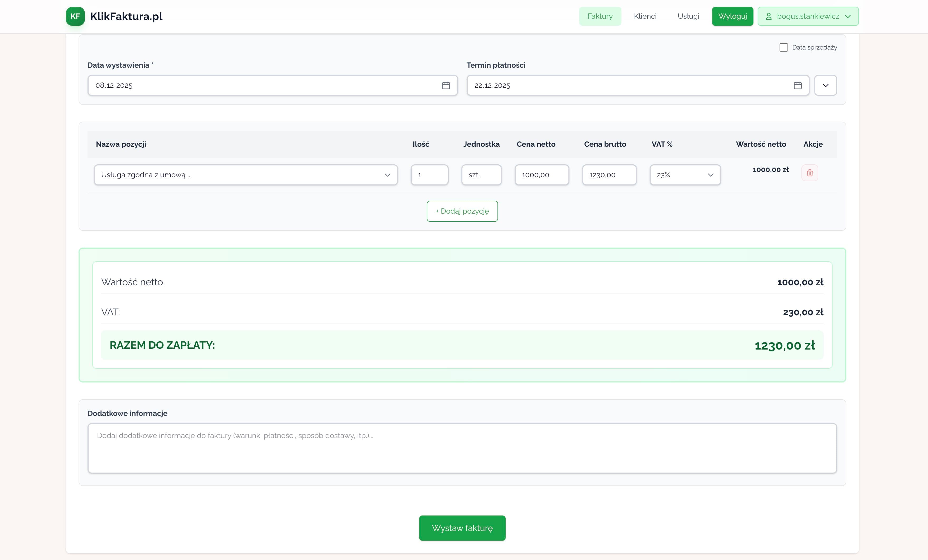Add a new line with Dodaj pozycję
928x560 pixels.
(x=462, y=211)
